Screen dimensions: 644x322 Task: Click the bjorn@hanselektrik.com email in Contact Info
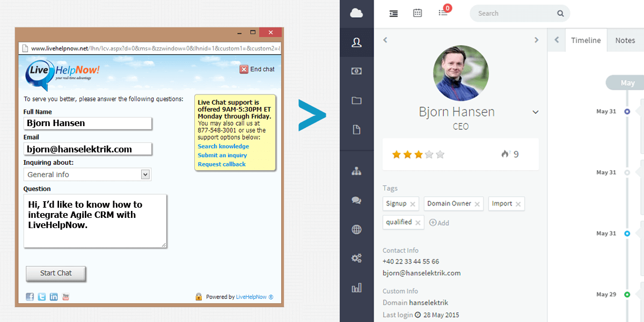tap(422, 273)
